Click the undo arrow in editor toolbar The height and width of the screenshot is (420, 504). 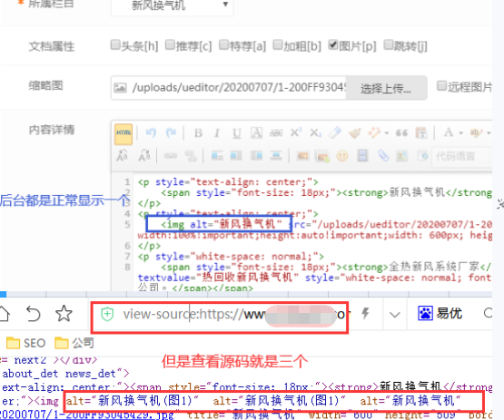point(151,132)
